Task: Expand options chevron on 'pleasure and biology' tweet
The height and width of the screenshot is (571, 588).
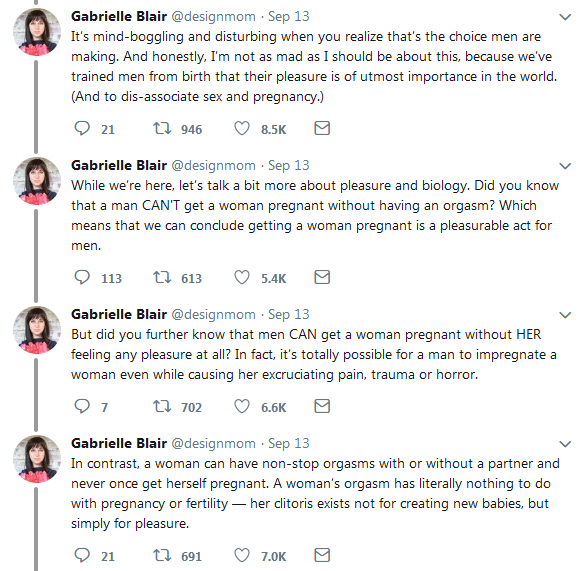Action: (565, 166)
